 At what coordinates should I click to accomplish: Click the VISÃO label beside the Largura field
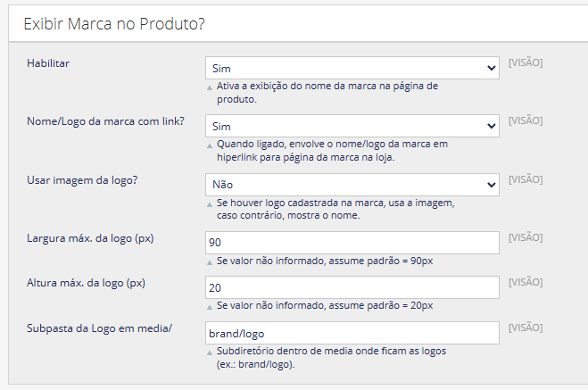point(525,237)
